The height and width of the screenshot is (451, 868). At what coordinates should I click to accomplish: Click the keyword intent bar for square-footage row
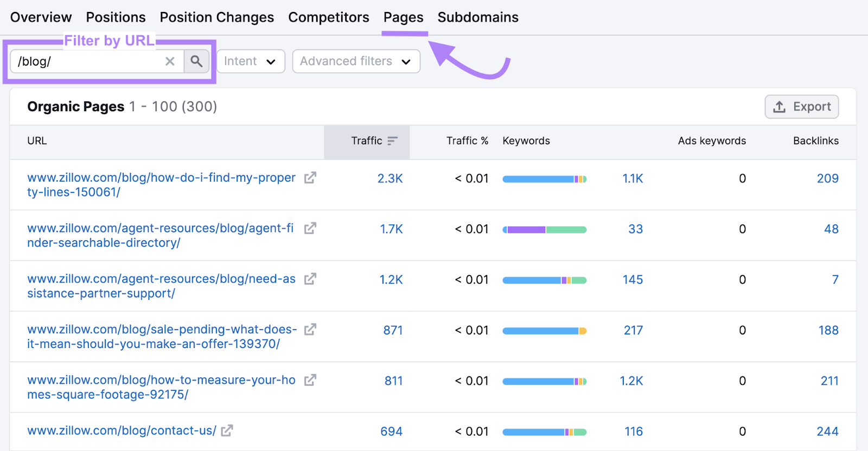coord(544,382)
